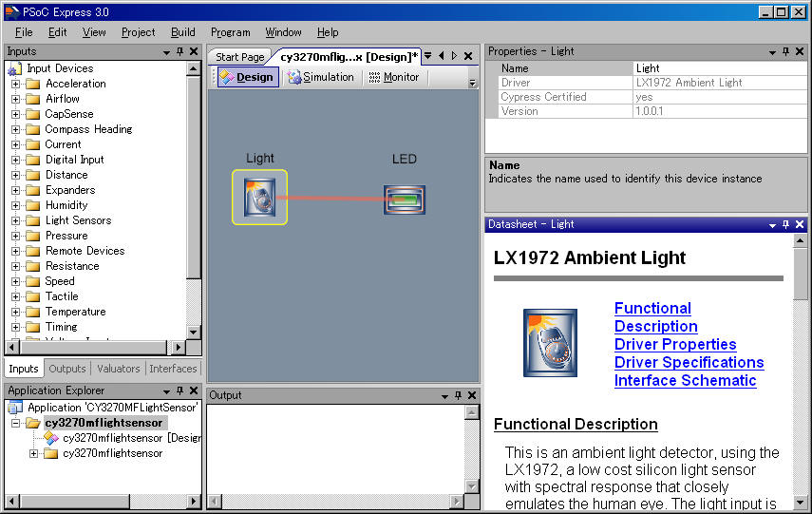Pin the Output panel
This screenshot has width=812, height=514.
[458, 395]
